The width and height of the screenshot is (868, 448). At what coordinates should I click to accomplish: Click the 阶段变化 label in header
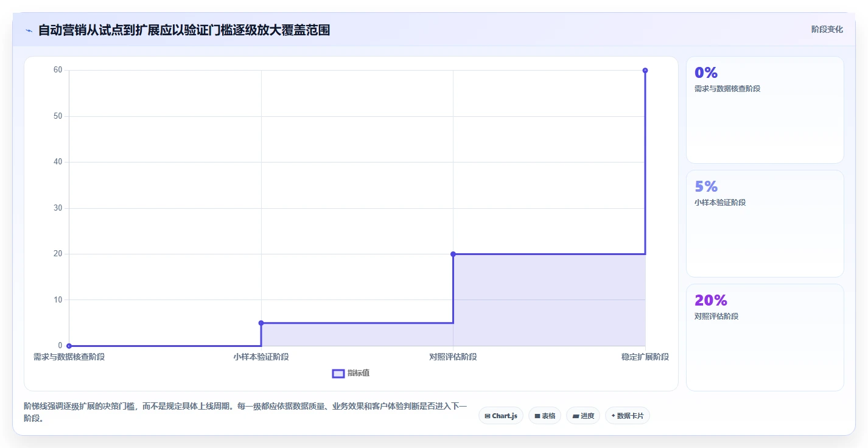tap(827, 29)
